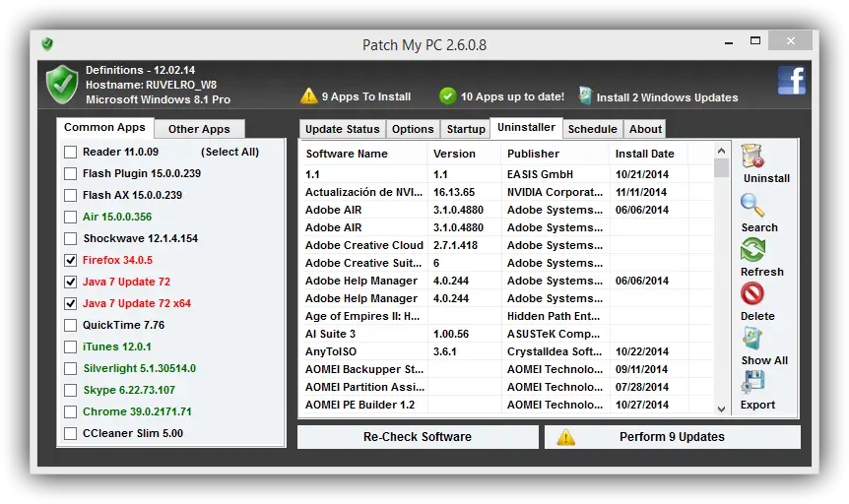Tick the Silverlight 5.1.30514.0 checkbox
This screenshot has height=504, width=849.
coord(70,369)
